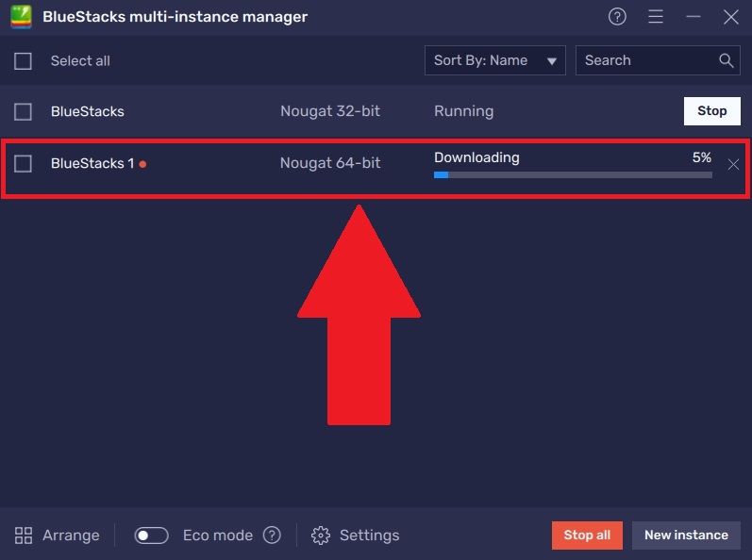Click the Stop all button
752x560 pixels.
tap(587, 535)
